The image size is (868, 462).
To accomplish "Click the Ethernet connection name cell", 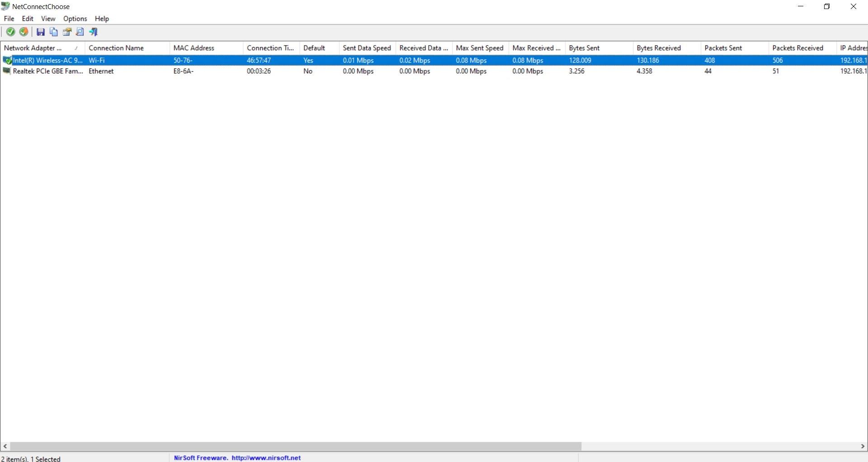I will pos(101,71).
